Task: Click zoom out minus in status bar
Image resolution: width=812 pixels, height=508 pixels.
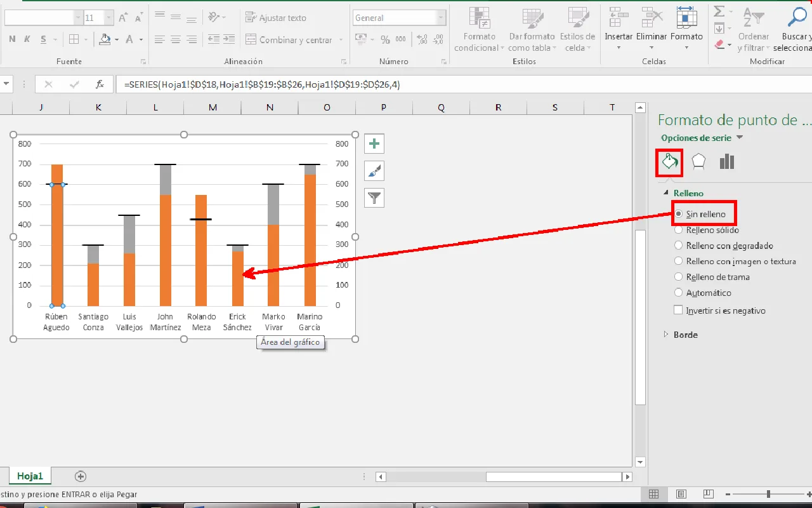Action: (728, 494)
